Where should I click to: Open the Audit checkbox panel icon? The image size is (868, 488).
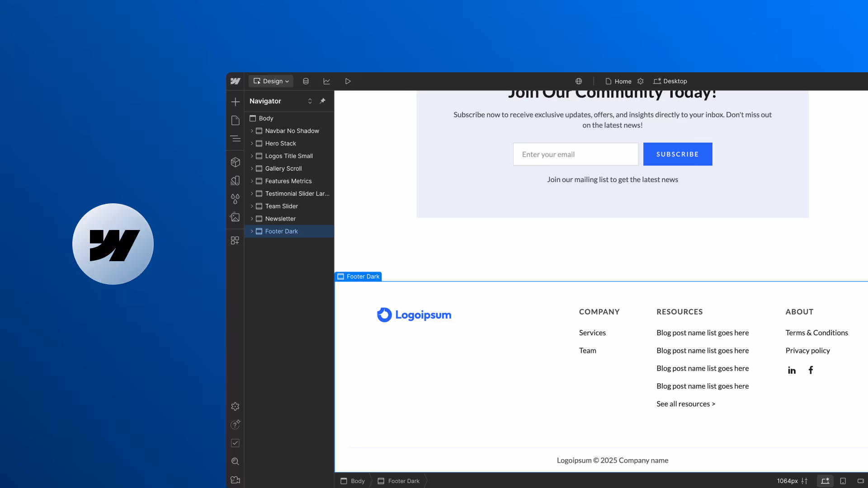(x=235, y=443)
